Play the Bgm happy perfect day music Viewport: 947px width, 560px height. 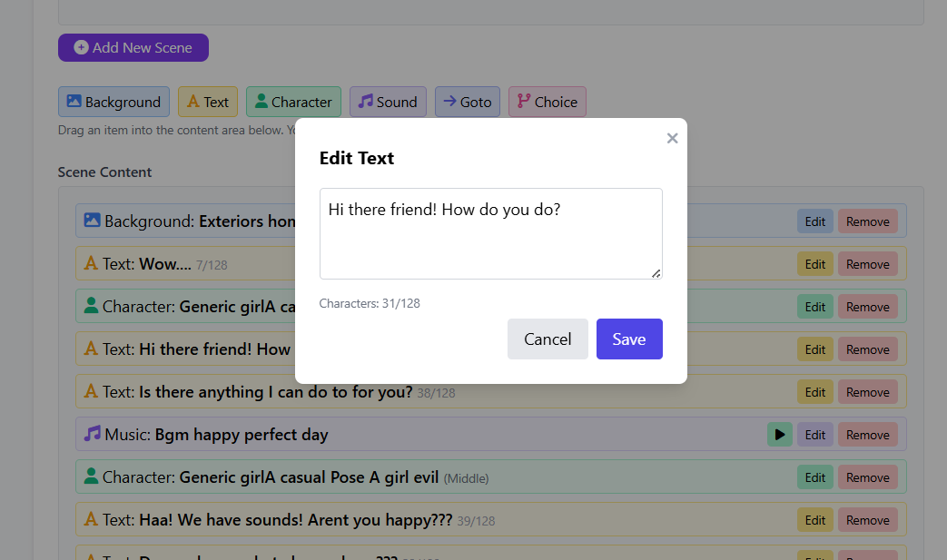[779, 435]
